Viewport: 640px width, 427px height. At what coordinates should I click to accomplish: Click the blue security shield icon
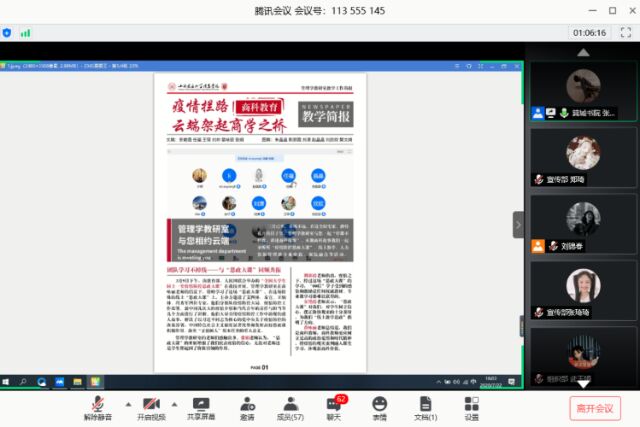8,32
